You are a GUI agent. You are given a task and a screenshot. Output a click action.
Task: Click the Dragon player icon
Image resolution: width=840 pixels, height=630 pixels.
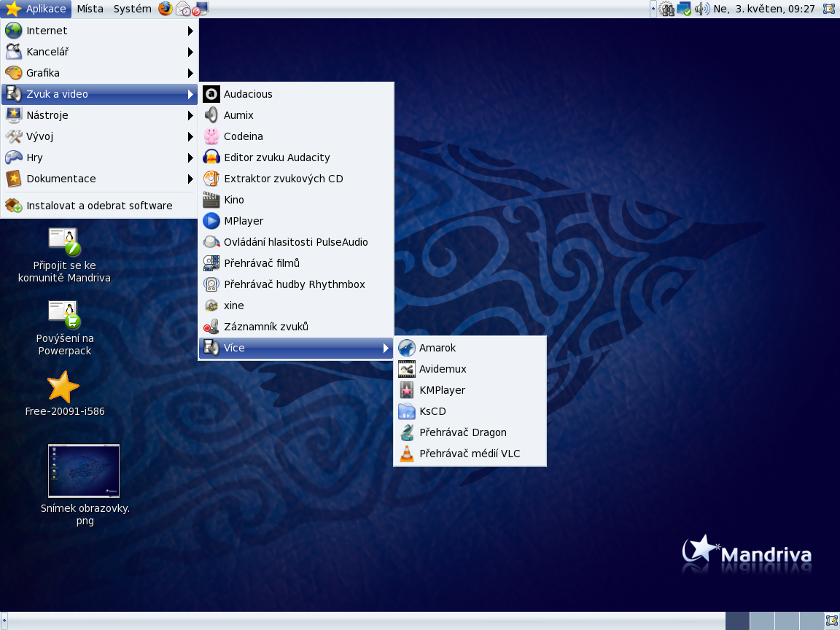click(407, 432)
